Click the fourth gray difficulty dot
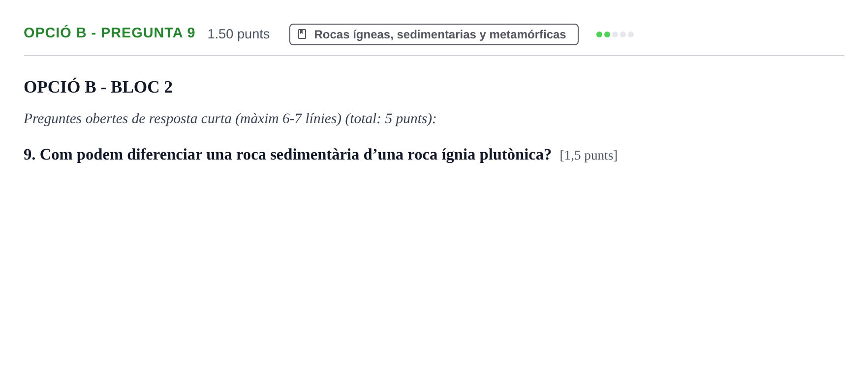 623,34
